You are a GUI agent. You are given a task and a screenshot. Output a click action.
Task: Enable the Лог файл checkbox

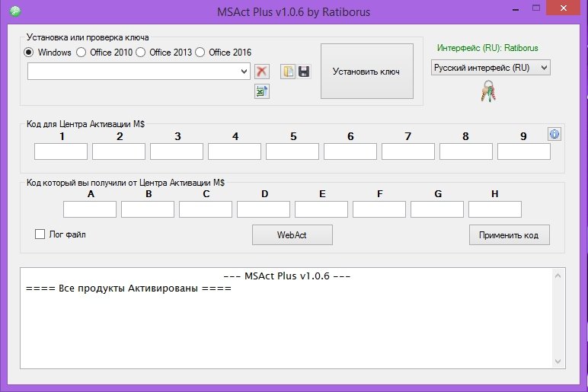[x=40, y=234]
